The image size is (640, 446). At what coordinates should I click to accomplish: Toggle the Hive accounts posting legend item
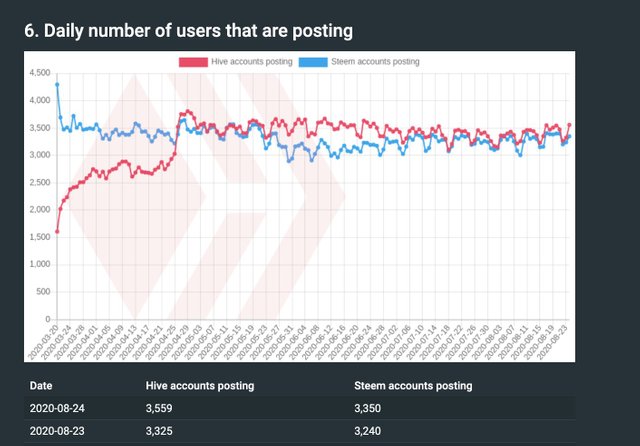236,62
